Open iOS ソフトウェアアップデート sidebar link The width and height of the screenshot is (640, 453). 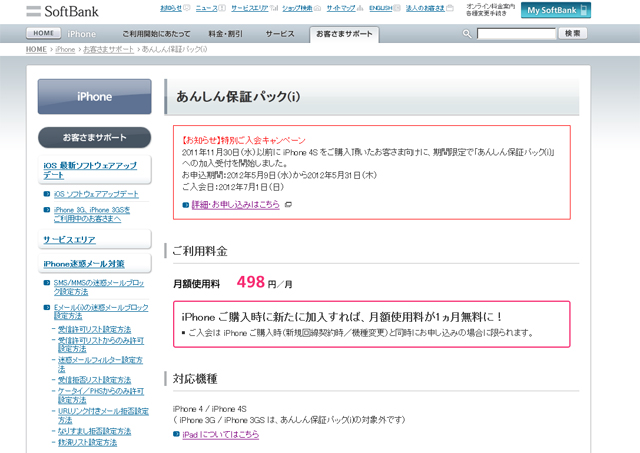pos(96,194)
